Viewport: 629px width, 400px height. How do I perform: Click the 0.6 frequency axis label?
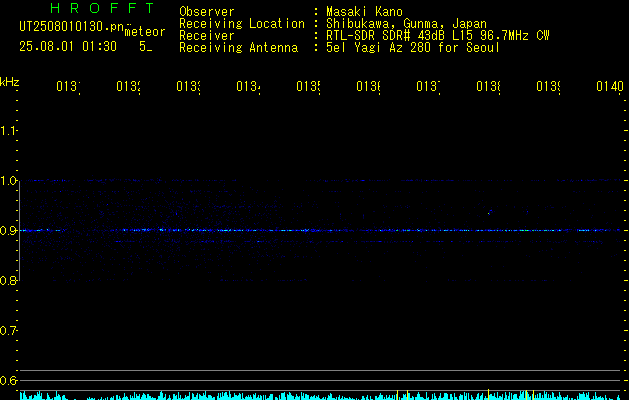(8, 380)
